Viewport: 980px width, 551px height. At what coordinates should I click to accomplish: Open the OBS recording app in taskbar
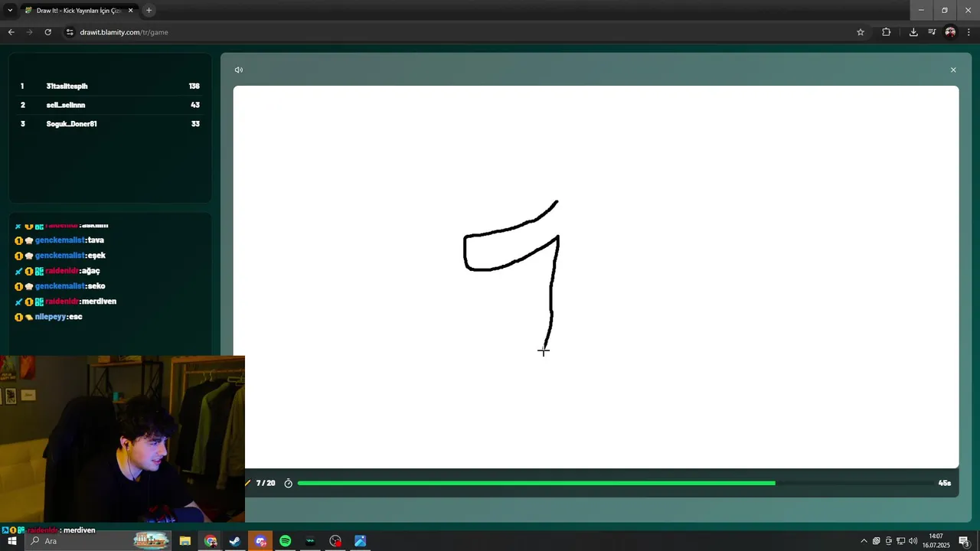pyautogui.click(x=335, y=541)
